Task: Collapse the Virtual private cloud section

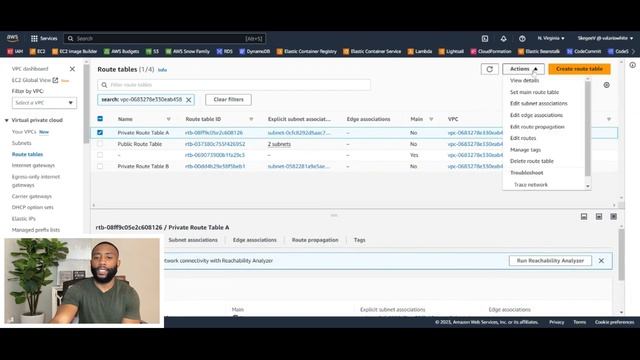Action: click(7, 120)
